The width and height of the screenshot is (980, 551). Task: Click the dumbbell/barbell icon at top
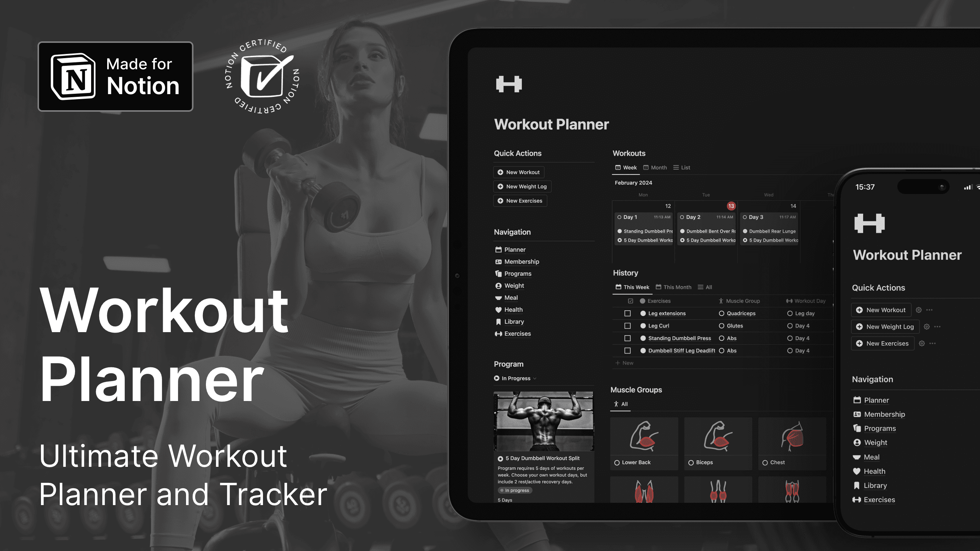(509, 84)
